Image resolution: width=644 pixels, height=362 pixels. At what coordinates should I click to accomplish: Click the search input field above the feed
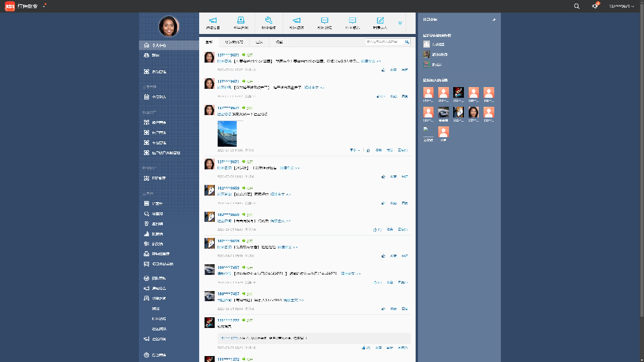pos(385,42)
